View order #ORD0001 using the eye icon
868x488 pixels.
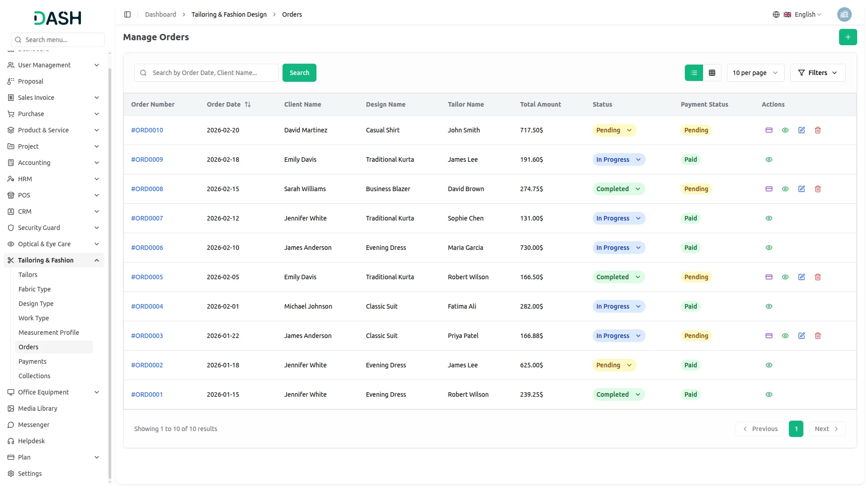[x=769, y=394]
